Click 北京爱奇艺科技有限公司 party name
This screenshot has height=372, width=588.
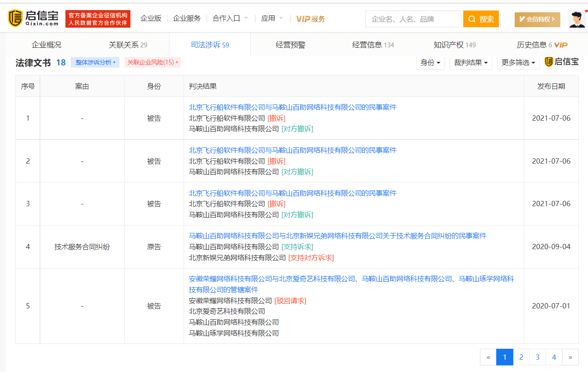[x=227, y=311]
